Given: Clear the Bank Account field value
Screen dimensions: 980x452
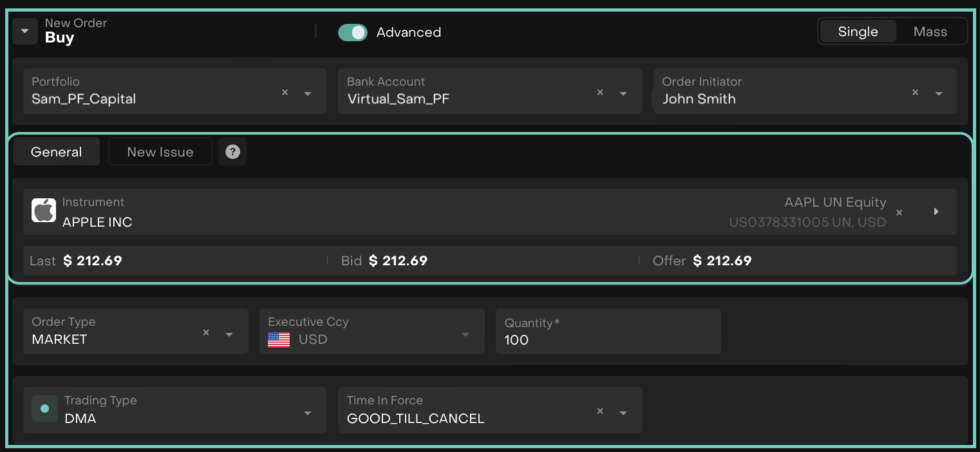Looking at the screenshot, I should tap(600, 93).
